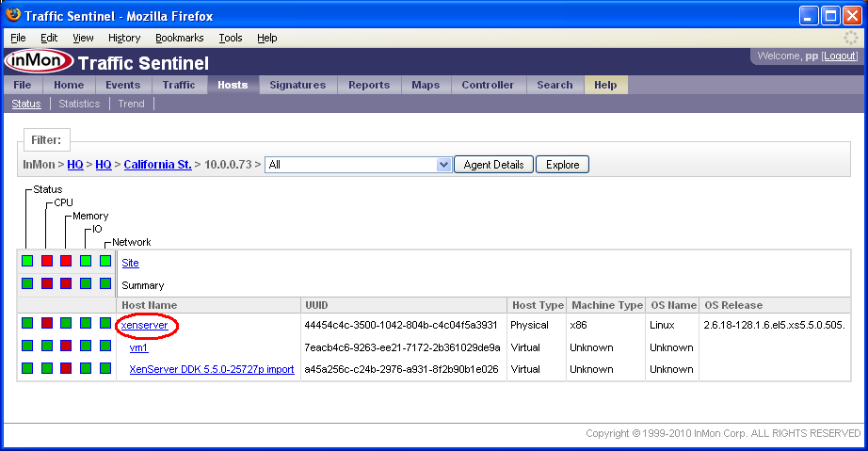Switch to the Signatures tab
This screenshot has width=868, height=451.
pos(297,85)
